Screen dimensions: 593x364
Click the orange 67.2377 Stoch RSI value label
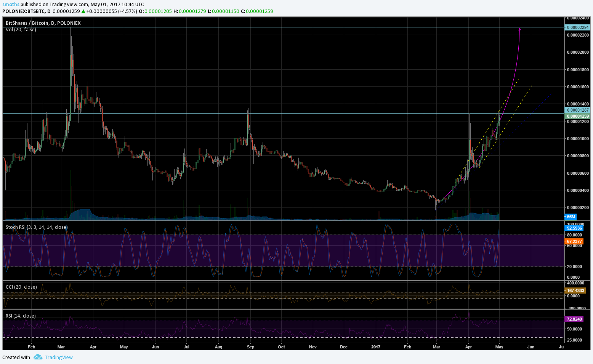574,241
